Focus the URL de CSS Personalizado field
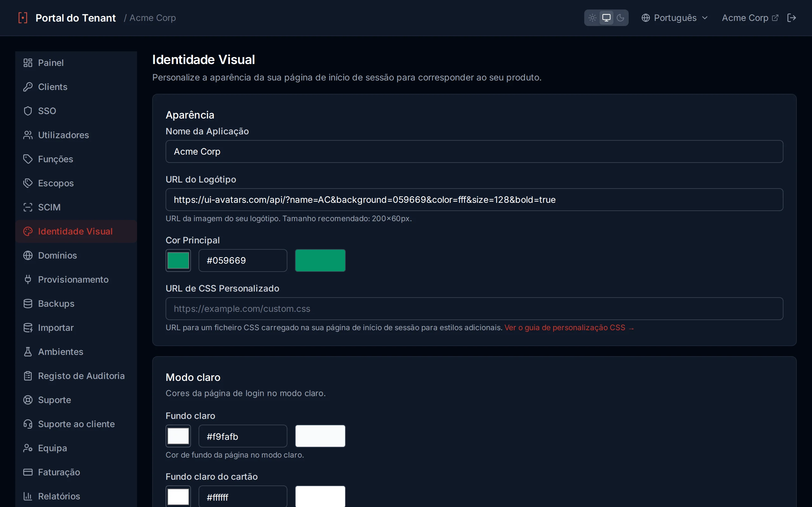Image resolution: width=812 pixels, height=507 pixels. 474,309
